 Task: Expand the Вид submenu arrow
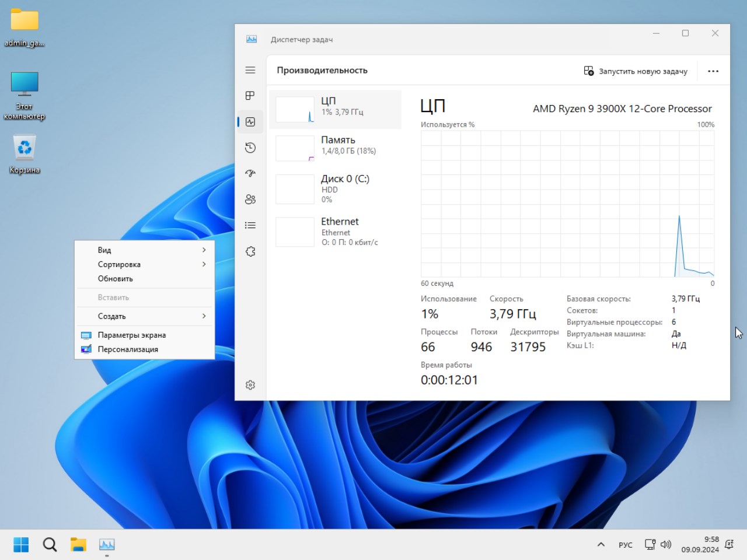tap(204, 250)
